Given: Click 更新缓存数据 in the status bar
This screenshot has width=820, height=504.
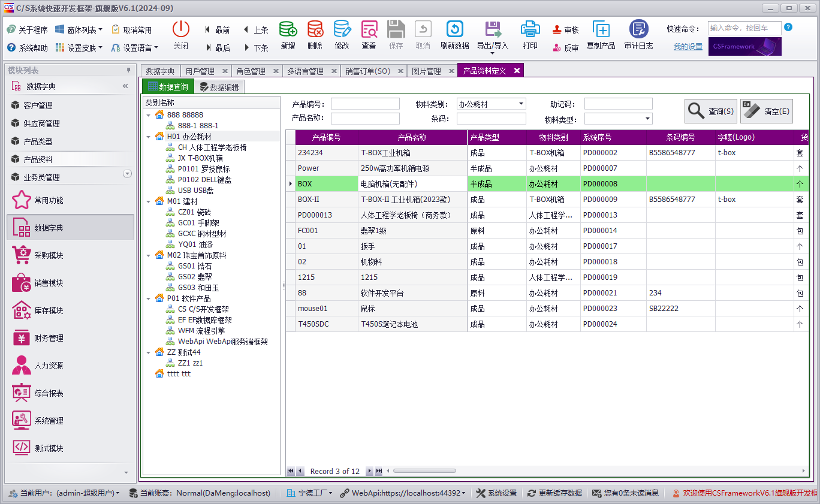Looking at the screenshot, I should pos(554,493).
